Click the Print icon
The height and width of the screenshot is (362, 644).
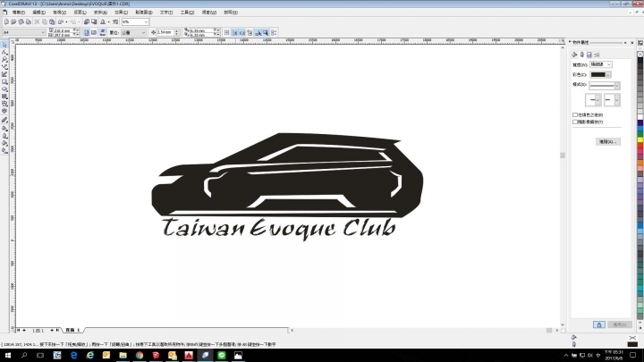coord(29,21)
